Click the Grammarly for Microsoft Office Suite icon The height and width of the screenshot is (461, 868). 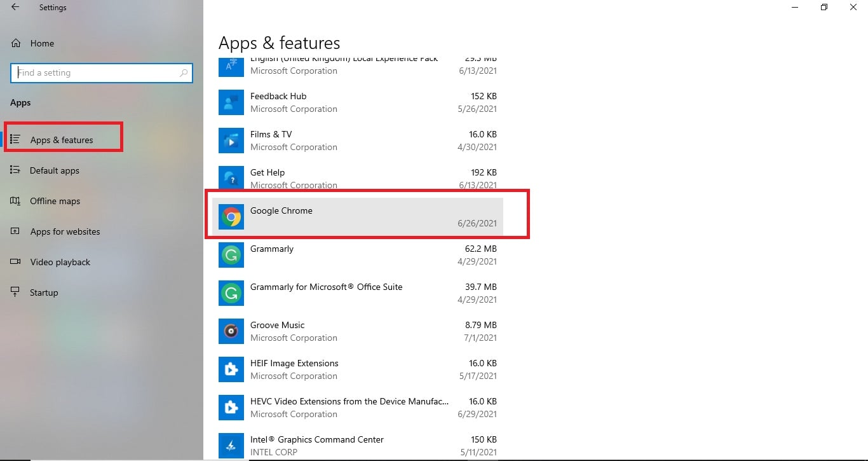click(231, 293)
